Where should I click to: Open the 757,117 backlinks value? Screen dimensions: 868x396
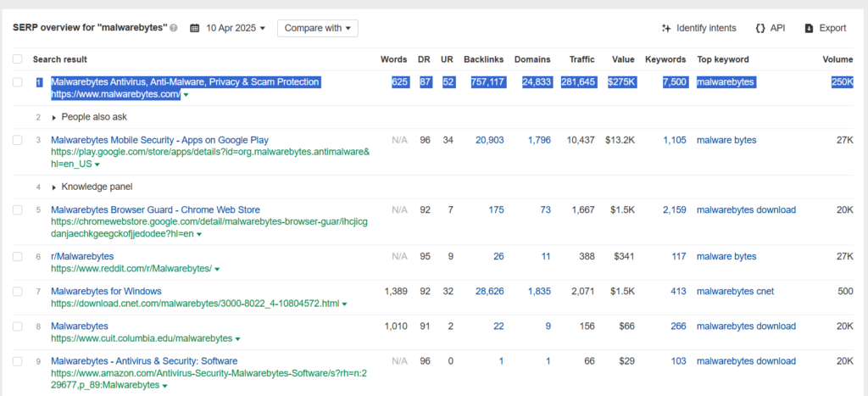(487, 82)
